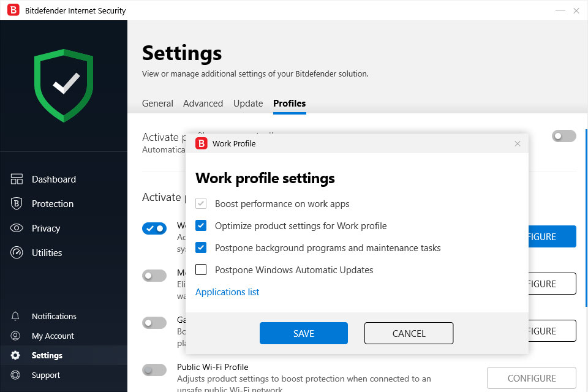Screen dimensions: 588x392
Task: Click CANCEL in Work Profile dialog
Action: pos(409,334)
